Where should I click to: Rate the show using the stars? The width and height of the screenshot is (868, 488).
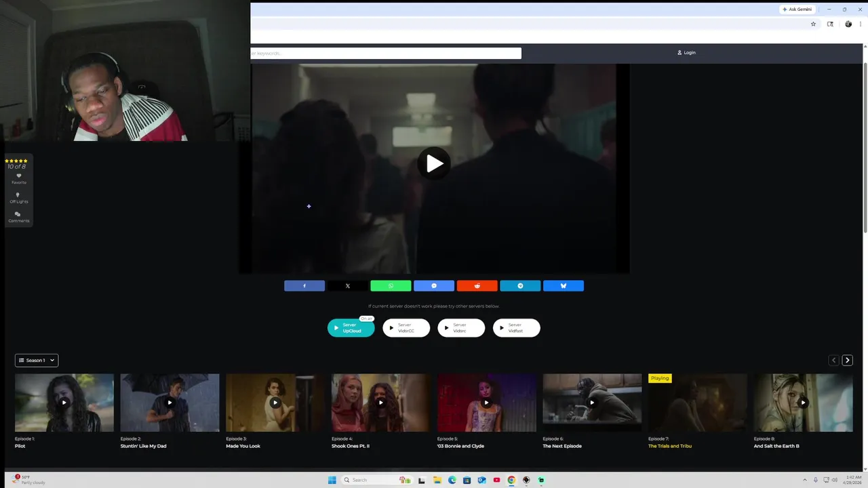16,161
